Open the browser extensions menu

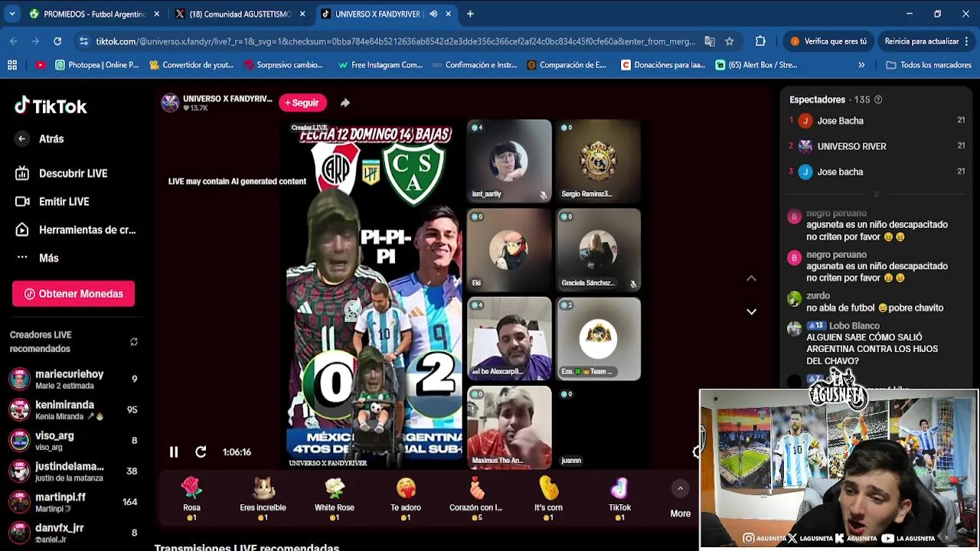point(760,41)
